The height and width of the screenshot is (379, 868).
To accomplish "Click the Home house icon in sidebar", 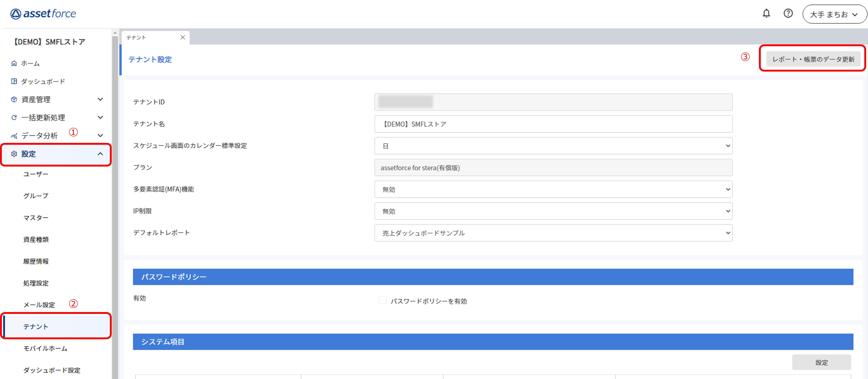I will point(14,63).
